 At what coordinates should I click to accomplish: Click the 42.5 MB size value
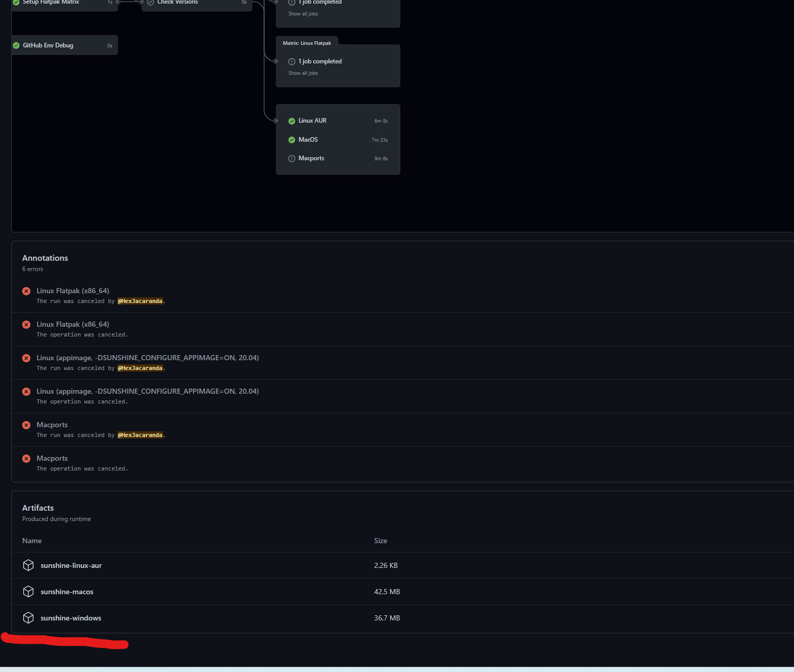click(x=387, y=592)
